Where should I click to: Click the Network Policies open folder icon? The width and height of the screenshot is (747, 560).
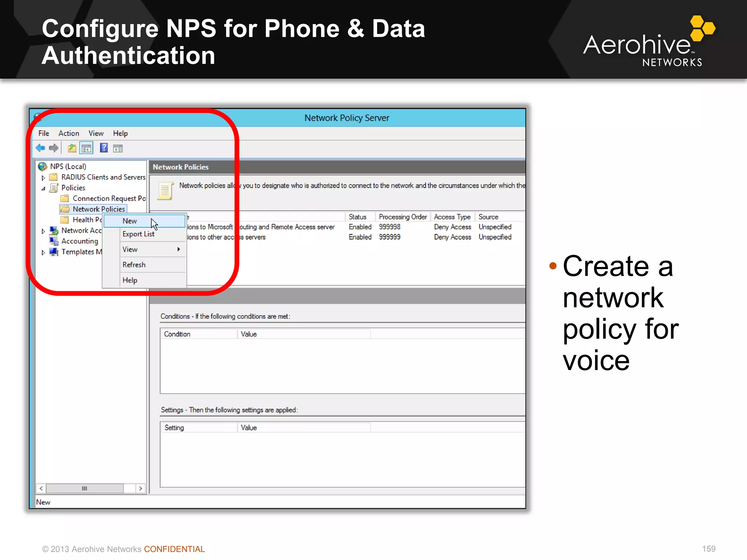[x=65, y=209]
